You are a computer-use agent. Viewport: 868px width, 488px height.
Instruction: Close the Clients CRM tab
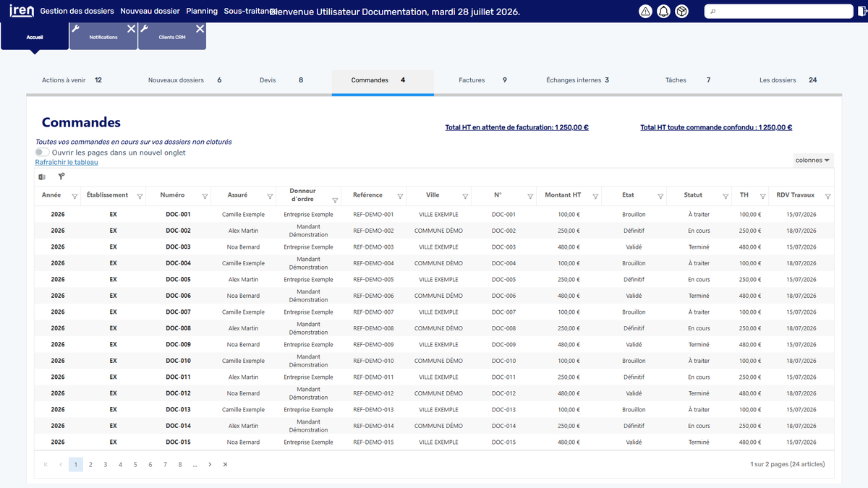coord(200,29)
